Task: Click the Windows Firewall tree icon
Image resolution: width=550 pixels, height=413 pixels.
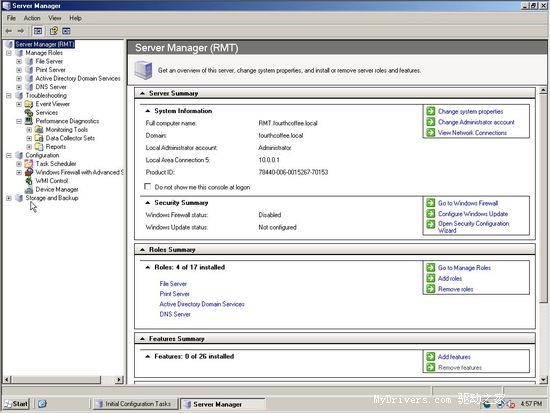Action: pyautogui.click(x=29, y=172)
